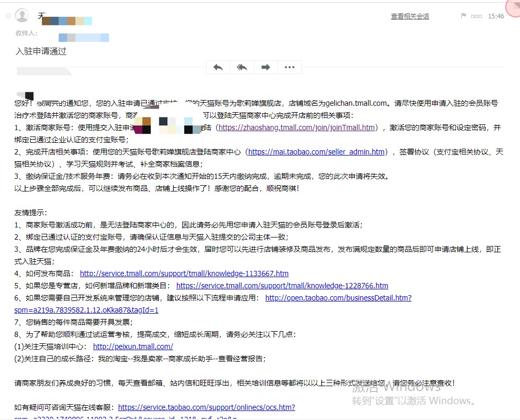Click the 15:46 timestamp
Screen dimensions: 520x420
point(496,16)
